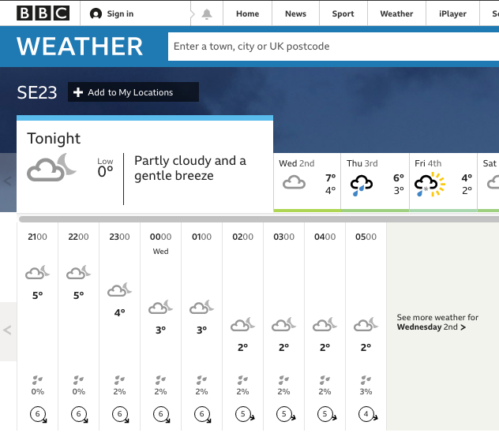The image size is (499, 448).
Task: Follow See more weather for Wednesday link
Action: (x=437, y=322)
